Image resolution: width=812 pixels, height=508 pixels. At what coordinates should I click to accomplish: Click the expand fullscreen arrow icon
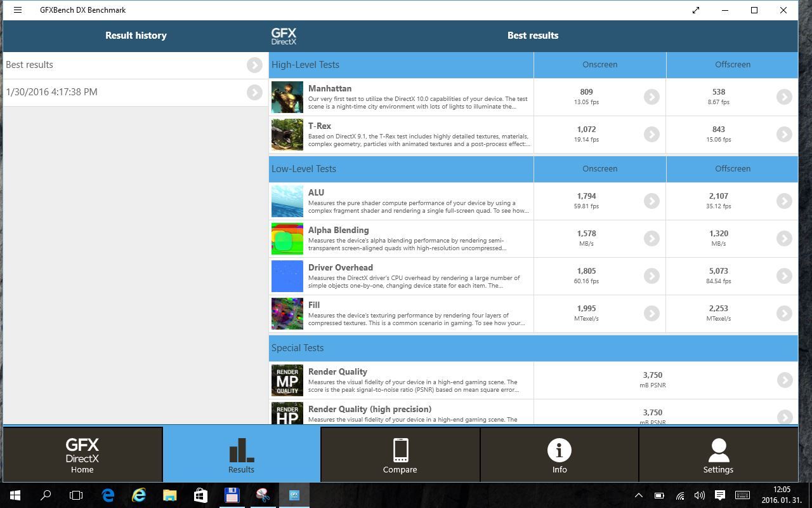[x=696, y=10]
